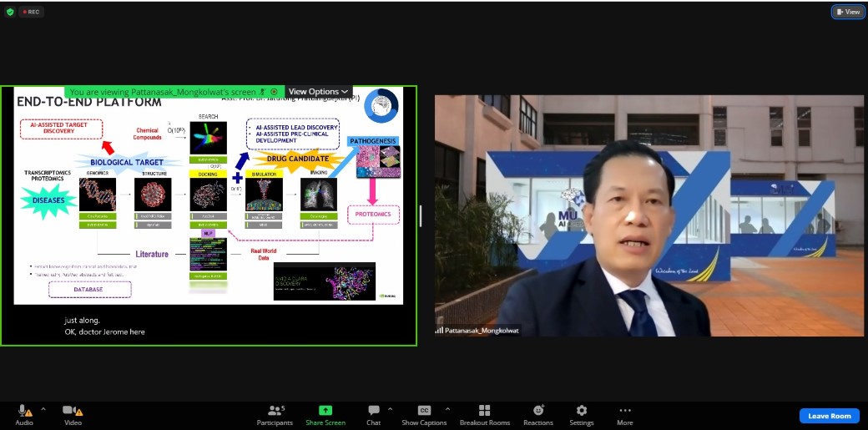Open the View Options dropdown
Viewport: 868px width, 430px height.
point(318,92)
